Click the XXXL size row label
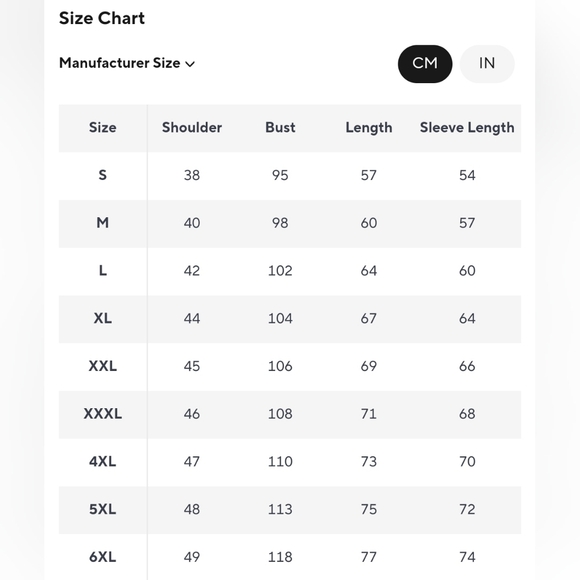Image resolution: width=580 pixels, height=580 pixels. [x=102, y=414]
